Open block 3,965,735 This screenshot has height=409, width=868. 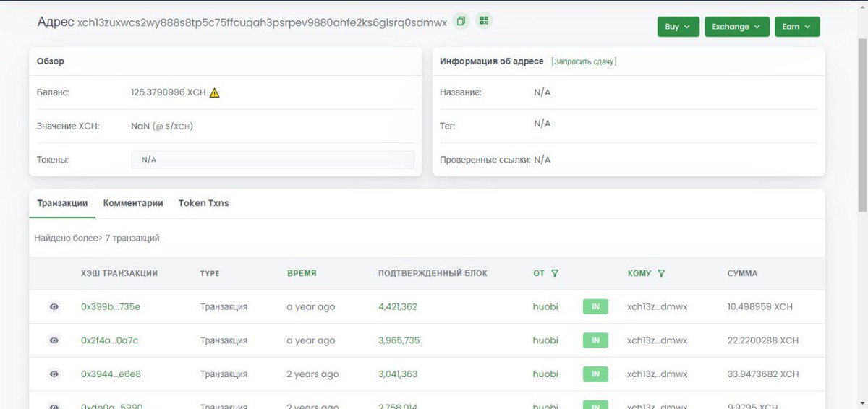click(399, 340)
